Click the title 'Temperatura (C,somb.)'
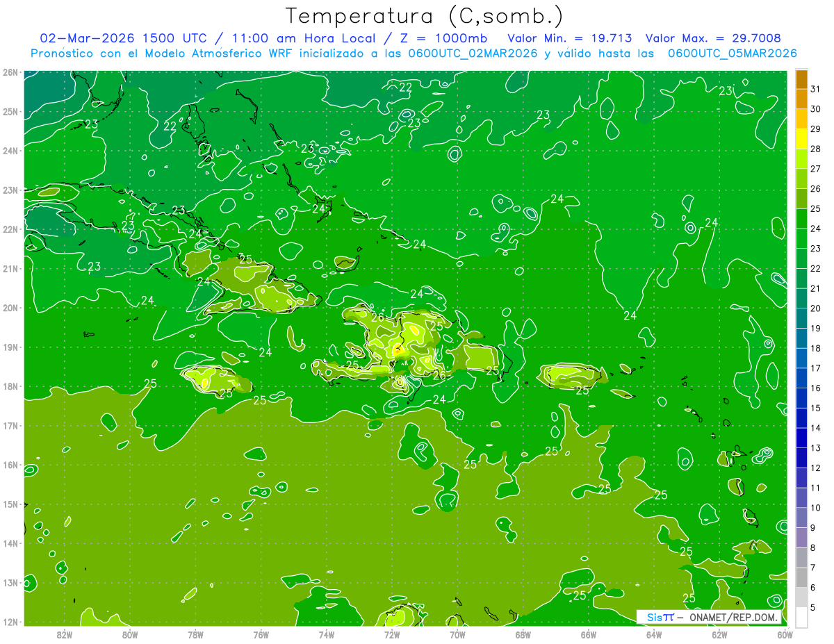The height and width of the screenshot is (644, 834). click(x=425, y=16)
